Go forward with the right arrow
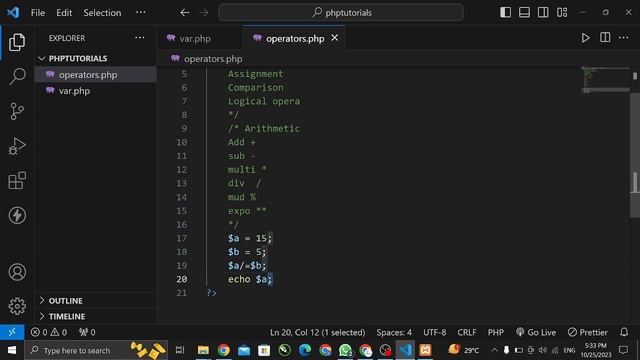 pos(204,13)
